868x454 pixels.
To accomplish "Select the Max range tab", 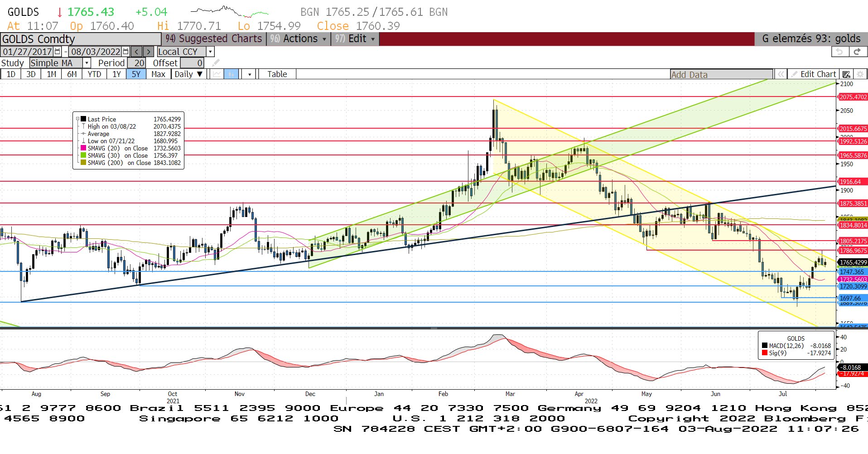I will pyautogui.click(x=159, y=74).
